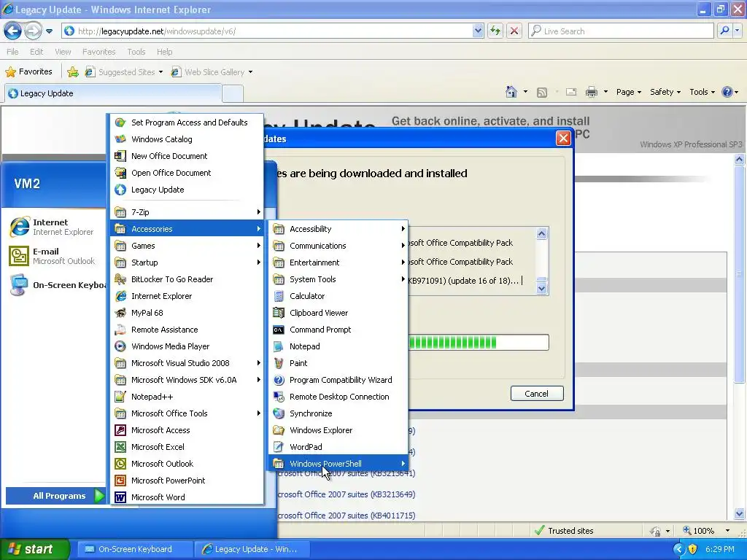Open IE Tools toolbar dropdown
This screenshot has height=560, width=747.
(702, 92)
